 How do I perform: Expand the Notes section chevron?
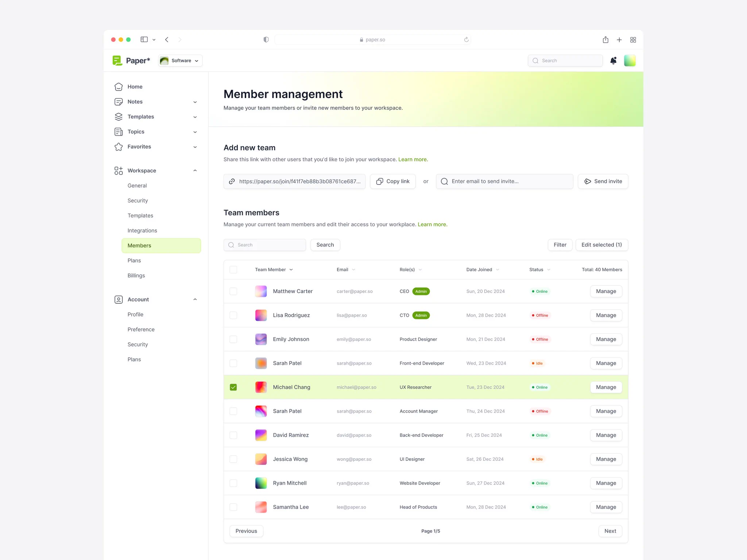pos(195,102)
